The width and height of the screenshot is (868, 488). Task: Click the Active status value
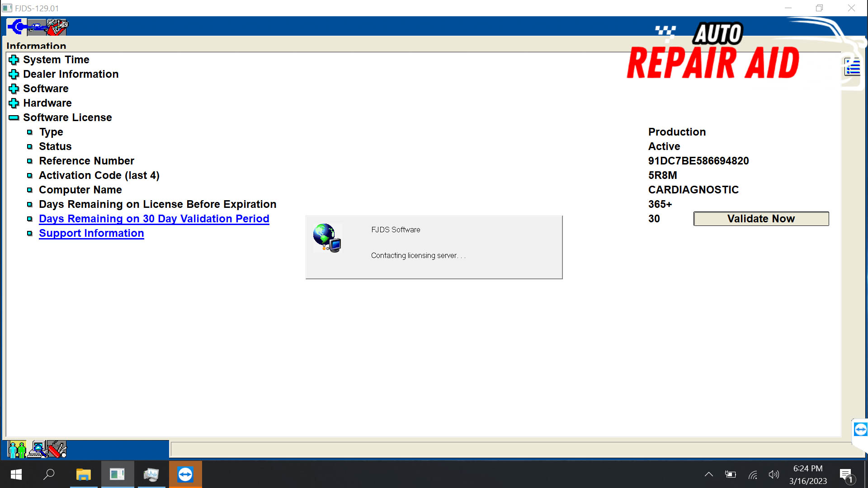point(664,146)
